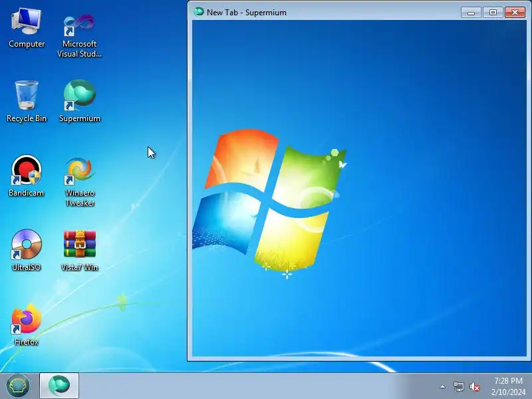Click the muted volume tray icon
532x399 pixels.
click(474, 386)
